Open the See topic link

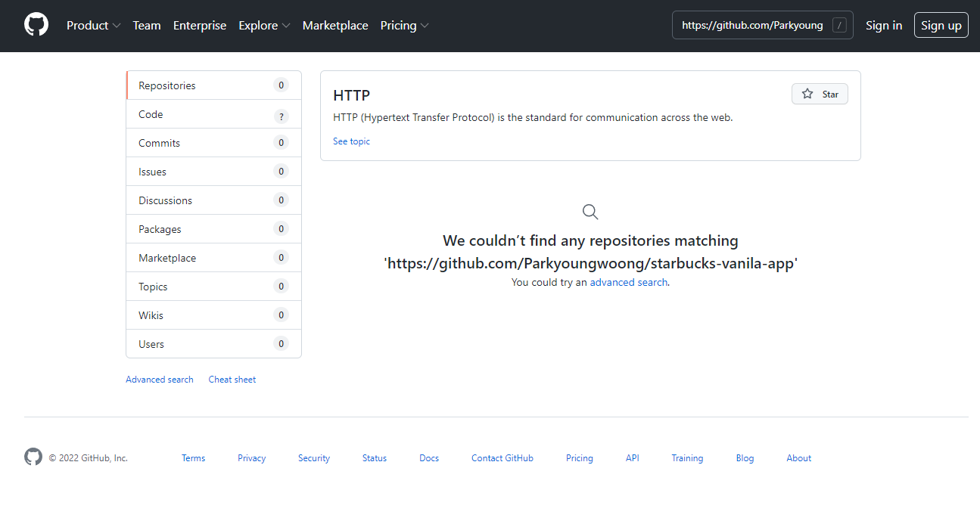pyautogui.click(x=351, y=141)
